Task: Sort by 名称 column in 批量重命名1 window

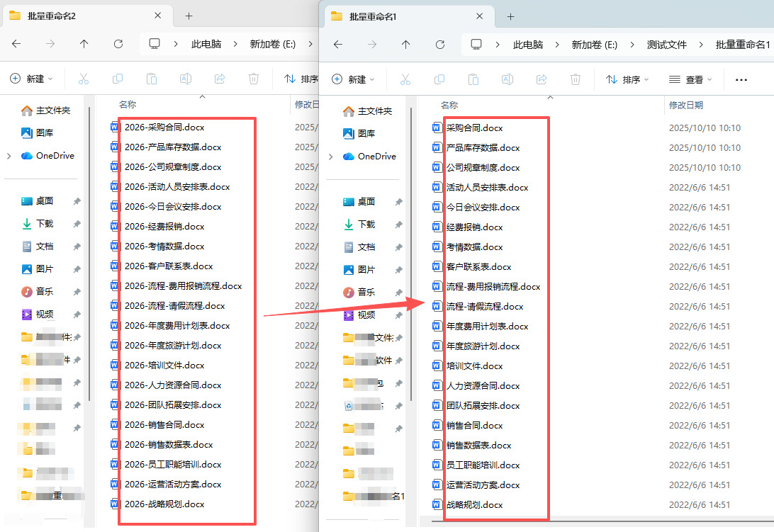Action: pos(449,105)
